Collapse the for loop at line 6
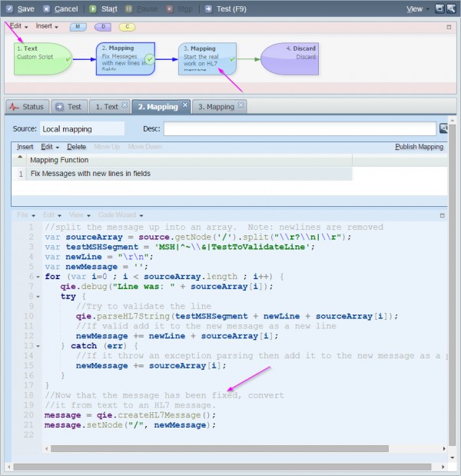The image size is (461, 476). tap(38, 277)
